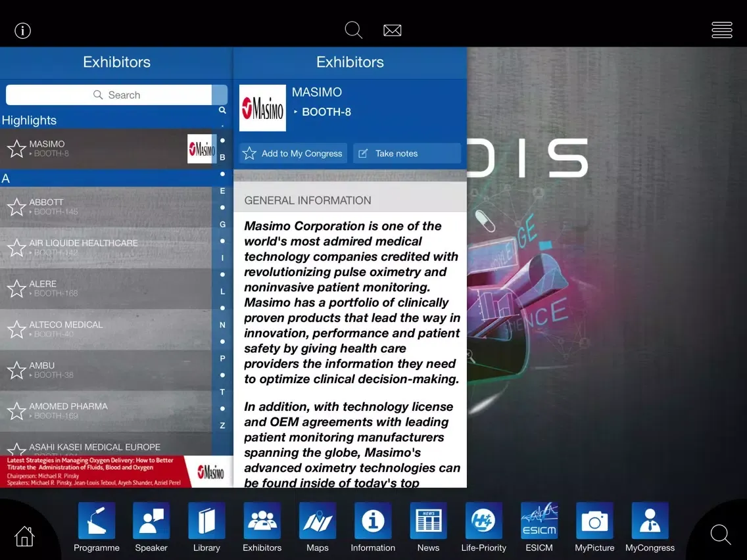Screen dimensions: 747x560
Task: Open the info icon in top bar
Action: (23, 31)
